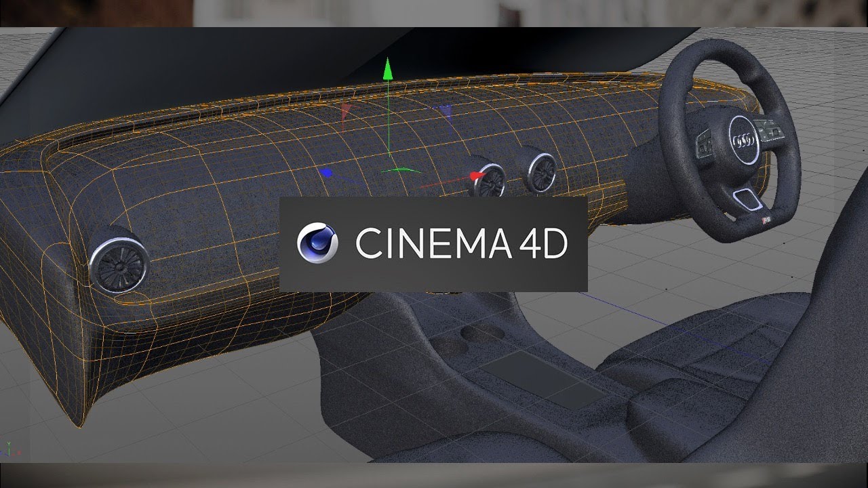Click the world axis indicator in viewport corner
868x488 pixels.
coord(10,449)
